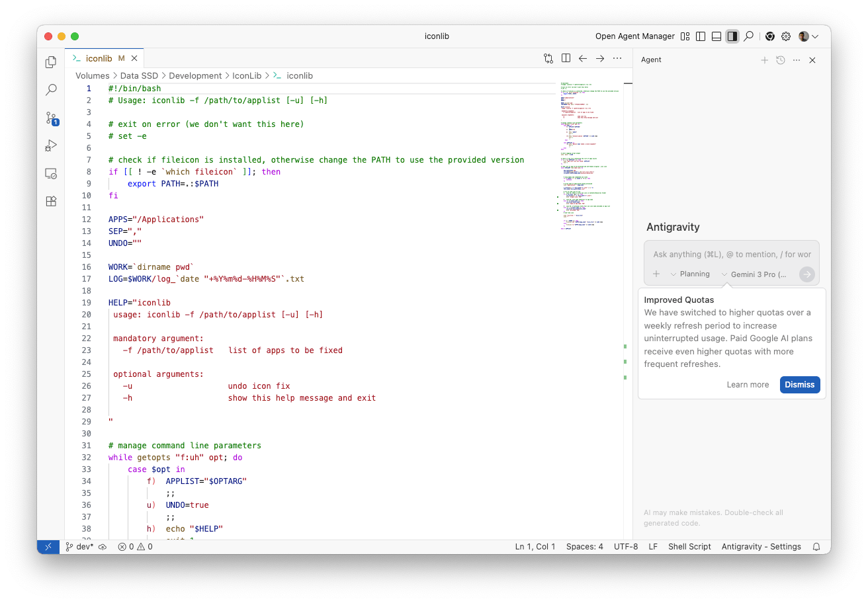This screenshot has height=603, width=868.
Task: Toggle the primary side bar visibility
Action: coord(701,36)
